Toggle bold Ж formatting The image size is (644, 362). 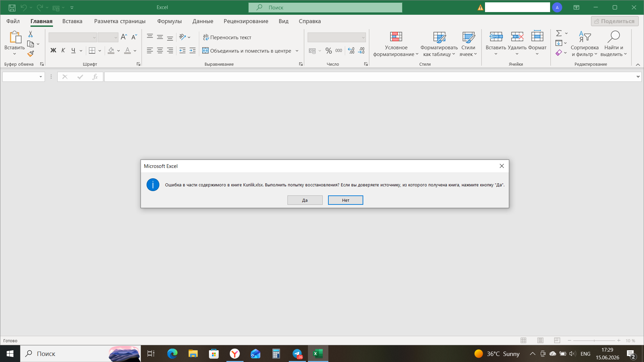tap(53, 51)
